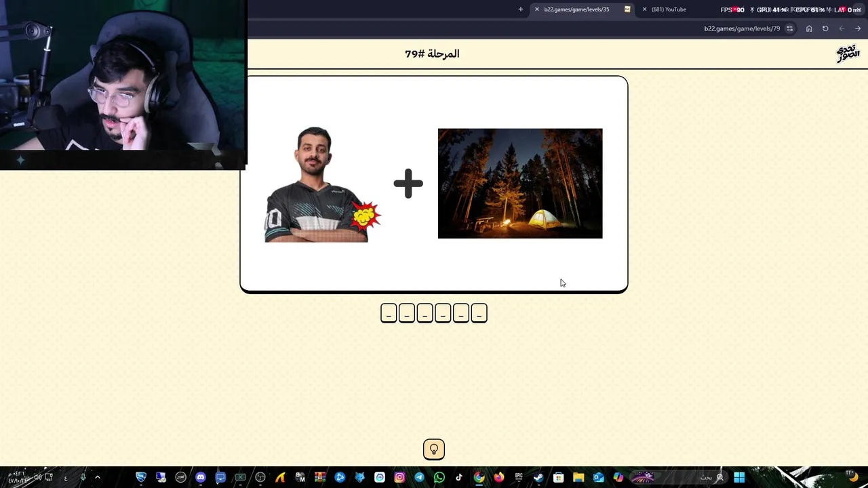Viewport: 868px width, 488px height.
Task: Open the weather moon widget on taskbar
Action: coord(851,476)
